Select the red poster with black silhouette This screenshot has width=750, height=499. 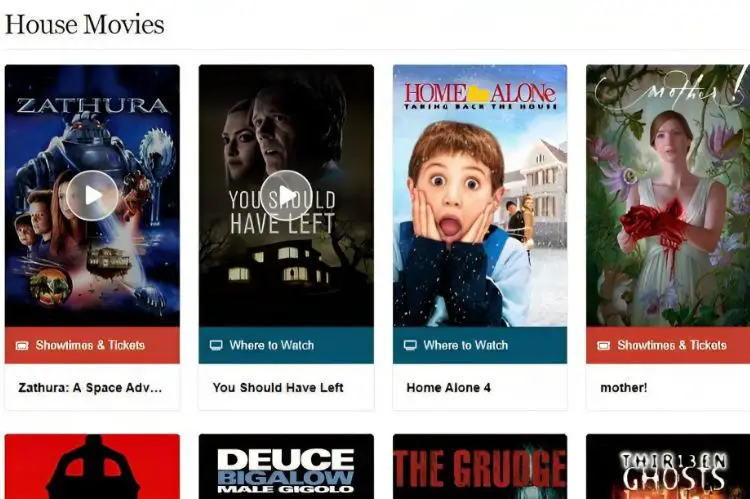(92, 466)
